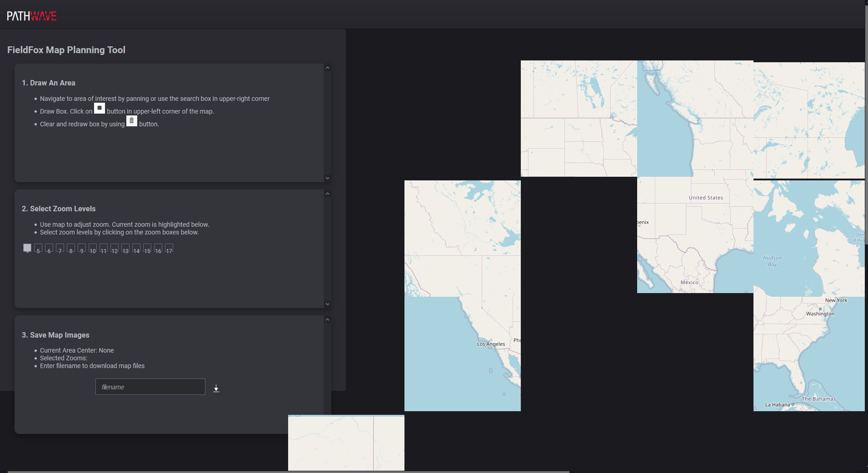Click the Washington label on the map
This screenshot has height=473, width=868.
click(820, 314)
